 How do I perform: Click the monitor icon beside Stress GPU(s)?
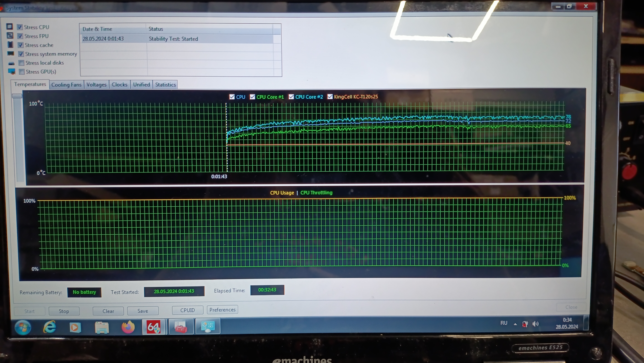coord(12,71)
